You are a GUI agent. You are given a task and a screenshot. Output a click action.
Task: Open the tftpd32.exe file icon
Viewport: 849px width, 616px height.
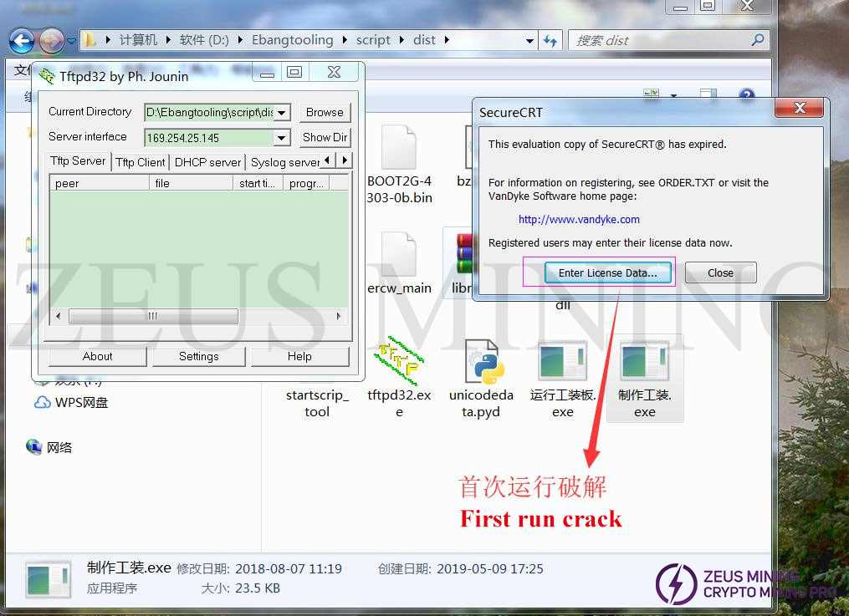click(x=399, y=361)
